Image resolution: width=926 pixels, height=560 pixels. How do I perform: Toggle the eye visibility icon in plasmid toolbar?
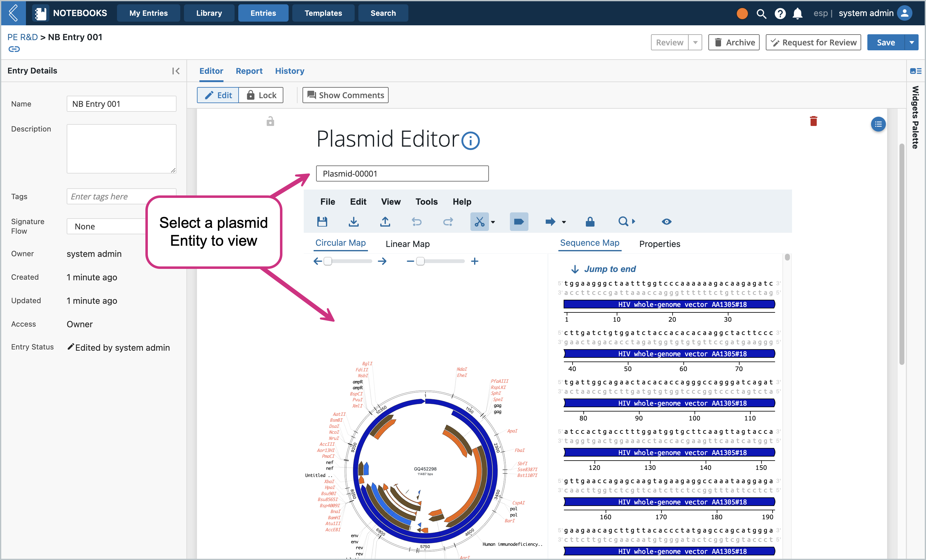tap(666, 221)
